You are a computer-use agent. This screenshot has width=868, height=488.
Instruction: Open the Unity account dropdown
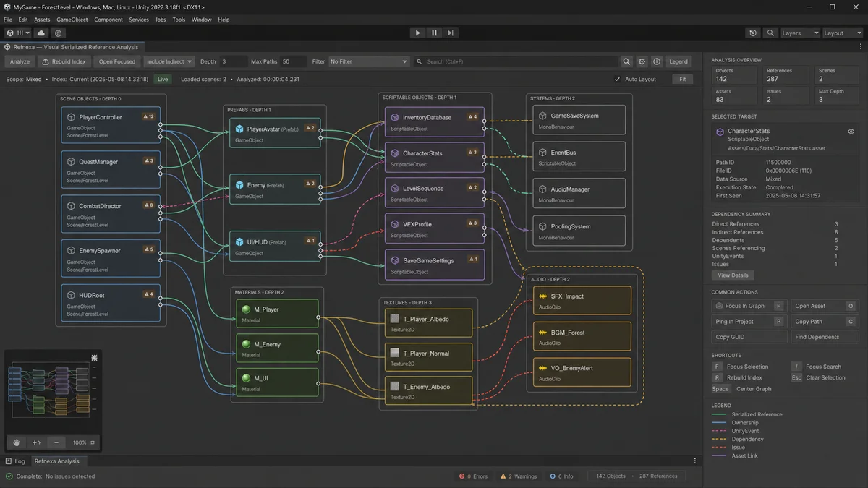[18, 33]
